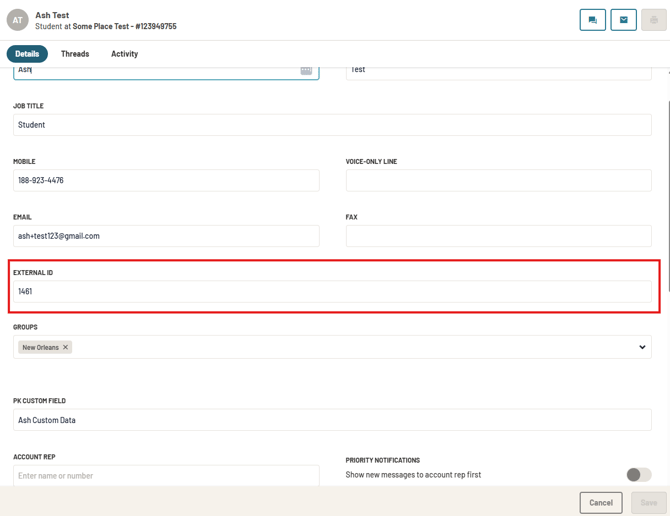Click the Cancel button
The image size is (670, 516).
[601, 503]
